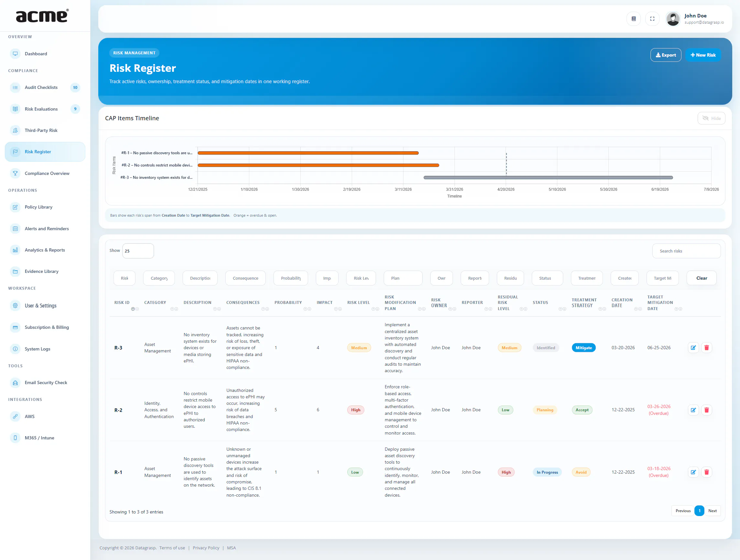Create a New Risk
This screenshot has height=560, width=740.
[x=703, y=55]
